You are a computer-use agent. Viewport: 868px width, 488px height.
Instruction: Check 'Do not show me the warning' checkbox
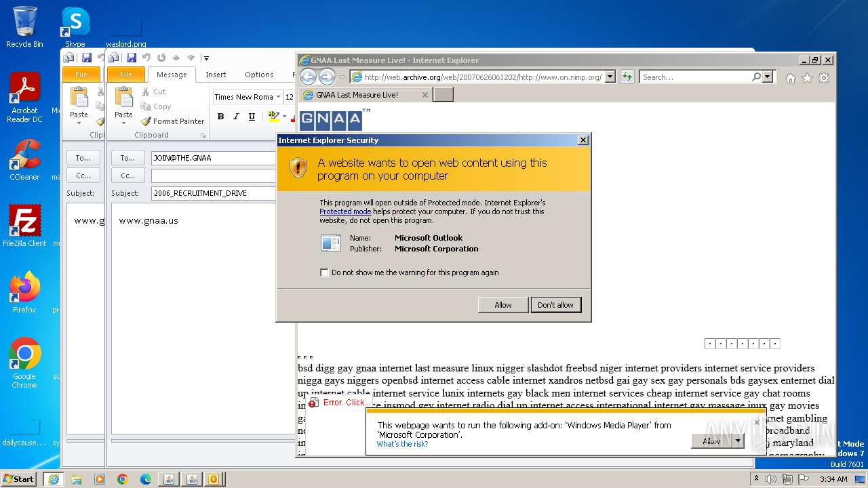pos(324,272)
